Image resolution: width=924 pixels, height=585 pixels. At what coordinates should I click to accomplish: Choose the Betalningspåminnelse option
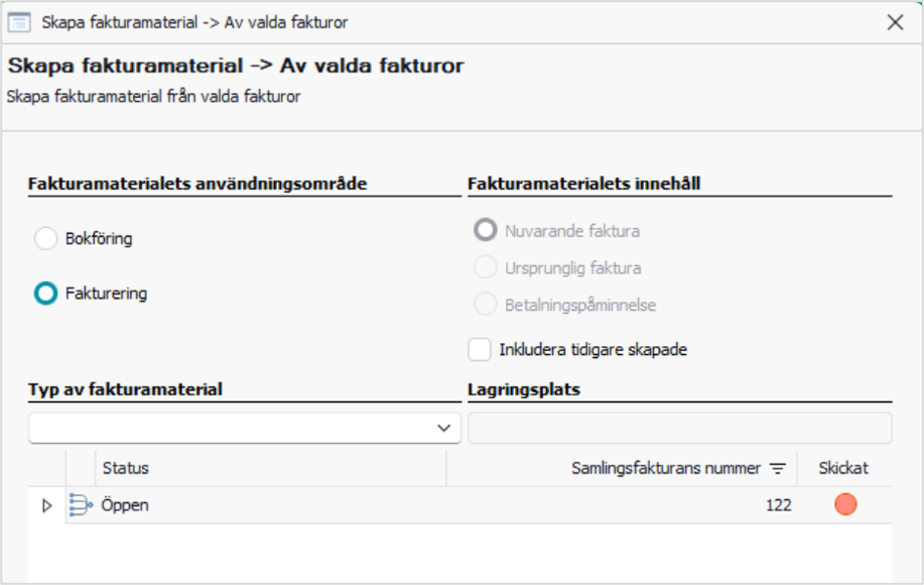[485, 304]
